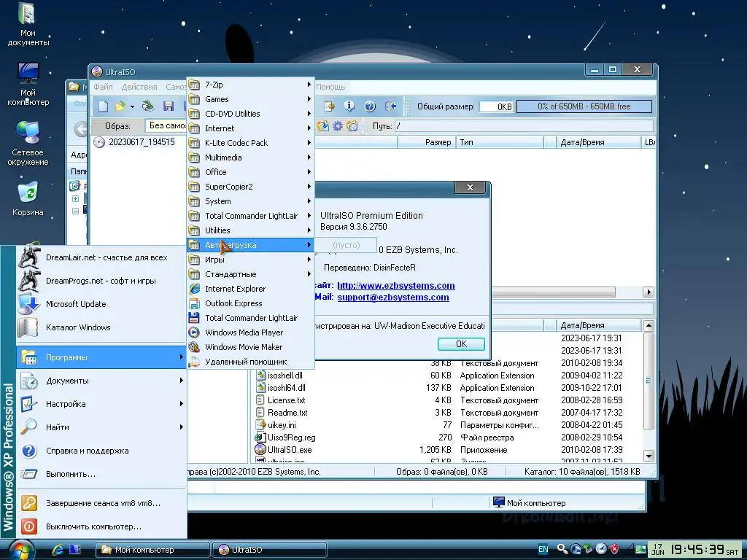Click the Open image folder icon in UltraISO toolbar
The height and width of the screenshot is (560, 747).
point(120,106)
